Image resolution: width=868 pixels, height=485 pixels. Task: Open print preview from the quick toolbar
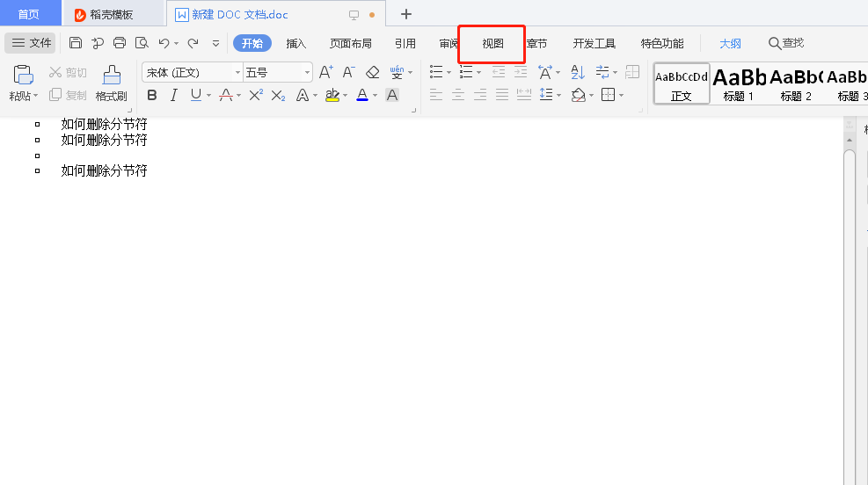click(x=142, y=43)
